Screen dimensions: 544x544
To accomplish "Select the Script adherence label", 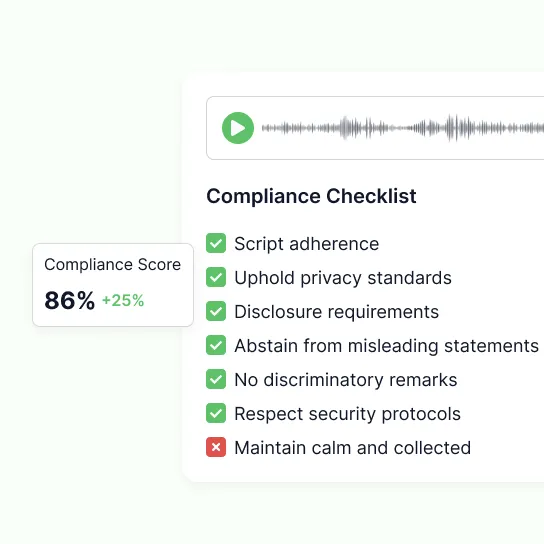I will pos(306,244).
